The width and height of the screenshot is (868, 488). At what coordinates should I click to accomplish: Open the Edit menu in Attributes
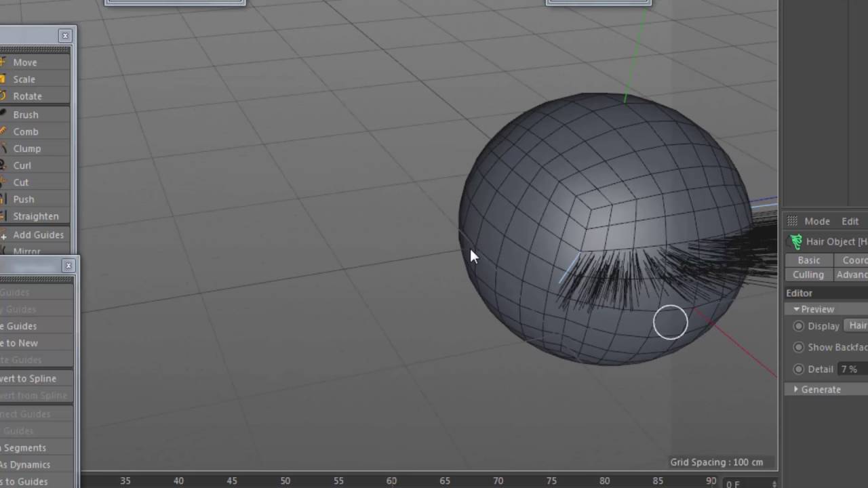[850, 222]
